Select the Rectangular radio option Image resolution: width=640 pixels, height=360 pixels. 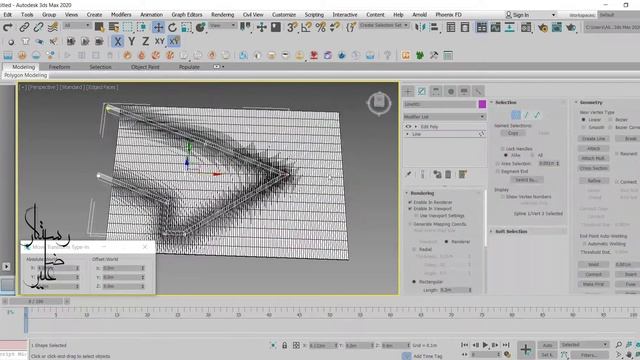pos(414,282)
